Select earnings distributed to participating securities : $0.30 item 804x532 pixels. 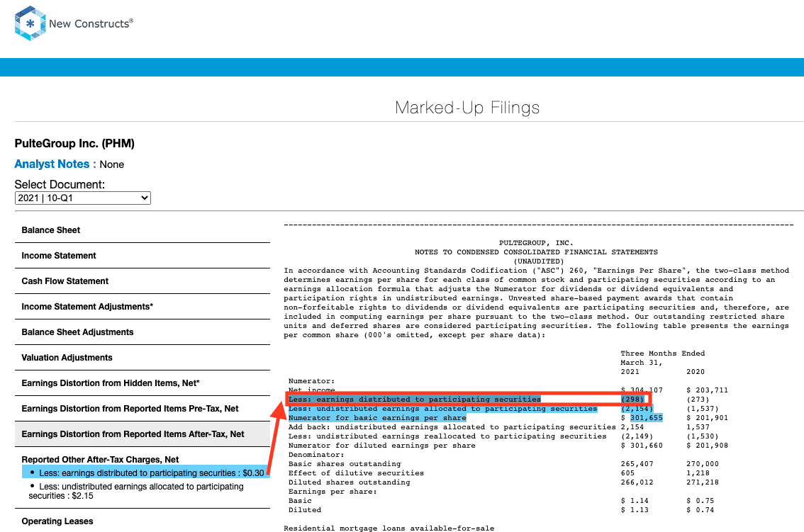145,473
